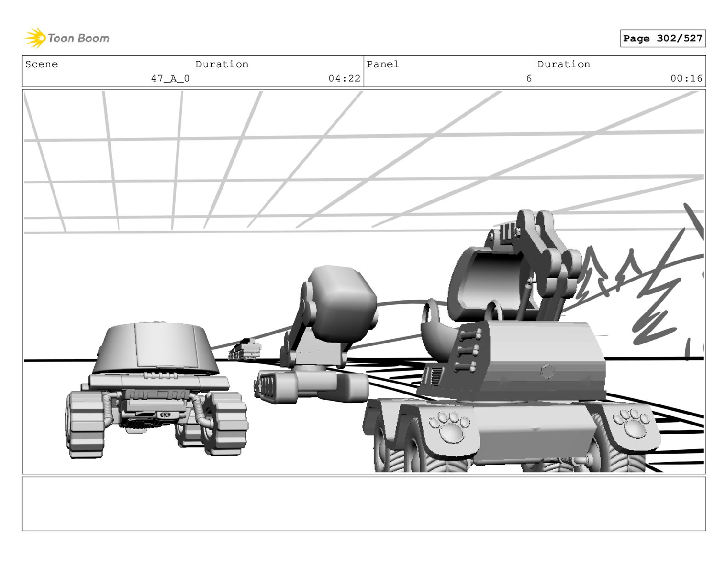Click the empty notes box below panel
The width and height of the screenshot is (728, 564).
click(x=364, y=504)
